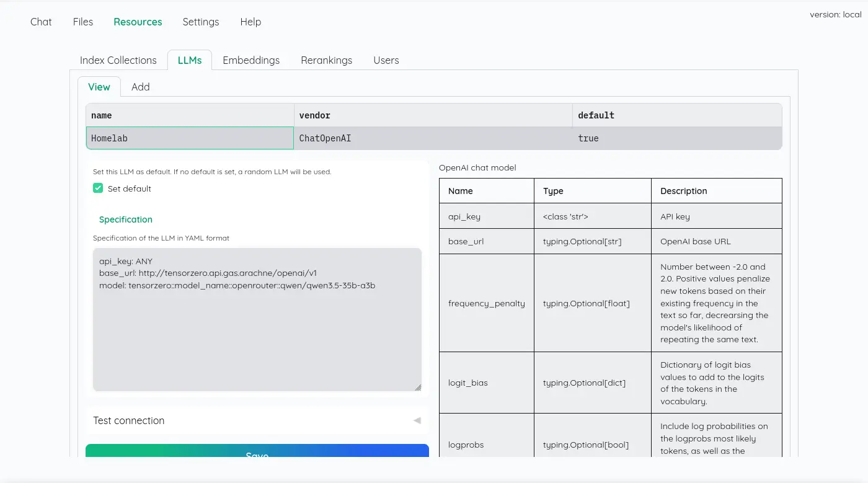The height and width of the screenshot is (483, 868).
Task: Go to the Settings tab
Action: point(200,22)
